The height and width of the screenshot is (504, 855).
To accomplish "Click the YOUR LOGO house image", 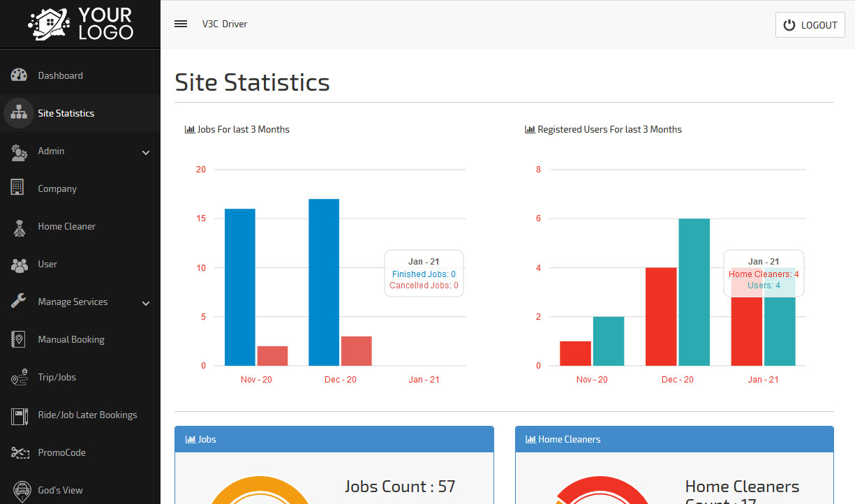I will 49,24.
